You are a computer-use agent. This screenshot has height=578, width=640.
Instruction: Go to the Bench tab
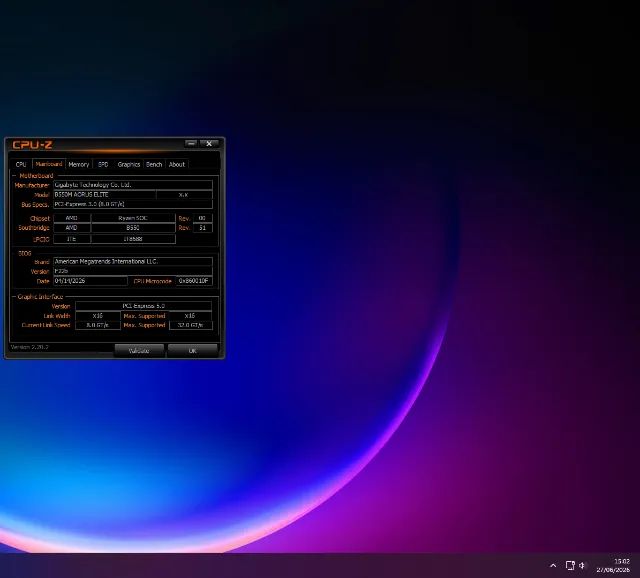pos(154,164)
